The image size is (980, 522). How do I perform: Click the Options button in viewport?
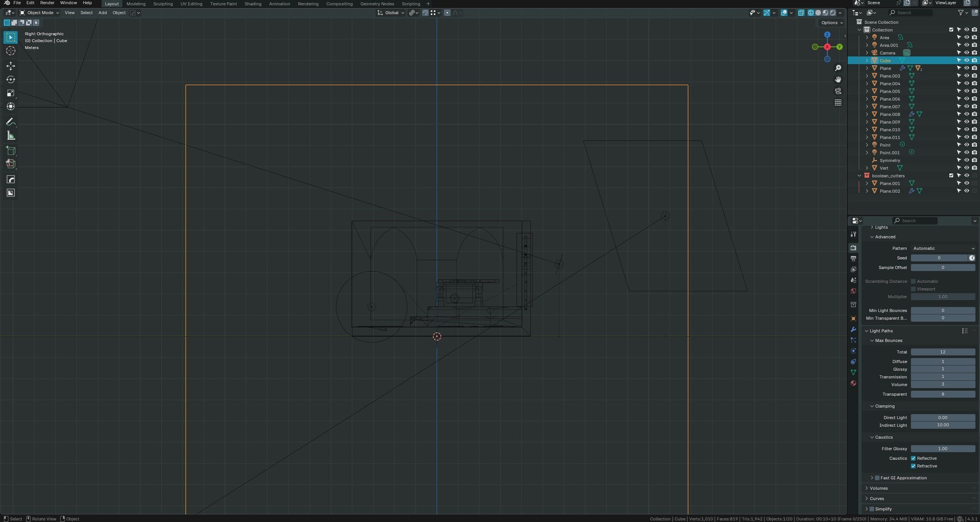pyautogui.click(x=832, y=23)
